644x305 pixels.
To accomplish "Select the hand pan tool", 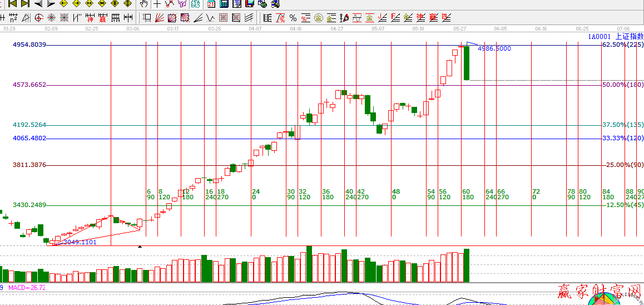I will coord(144,4).
